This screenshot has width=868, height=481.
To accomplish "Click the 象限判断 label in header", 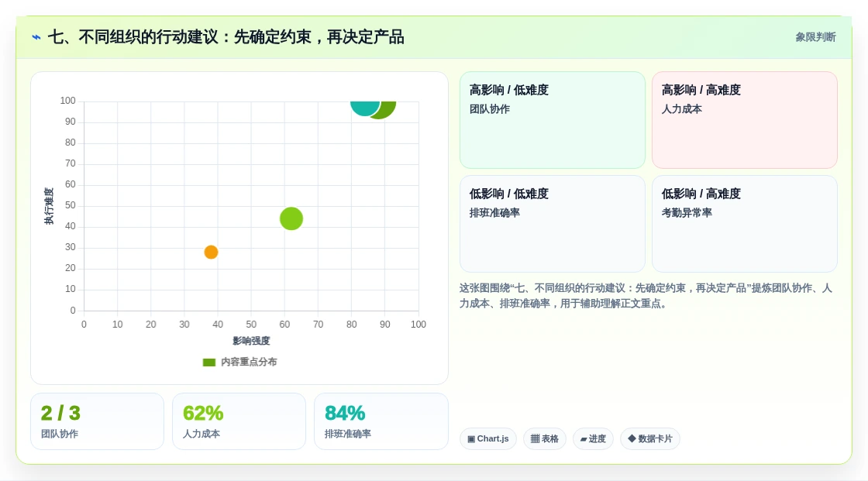I will 815,37.
